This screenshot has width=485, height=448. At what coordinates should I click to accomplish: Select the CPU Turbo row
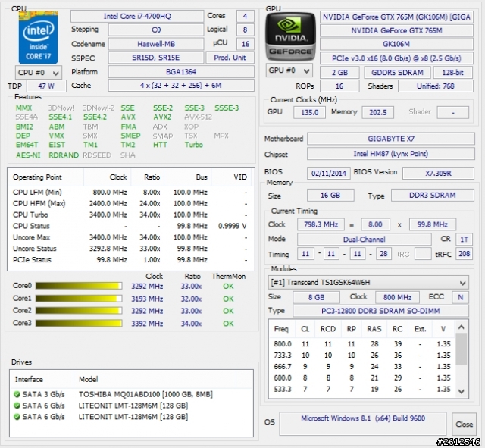[130, 215]
